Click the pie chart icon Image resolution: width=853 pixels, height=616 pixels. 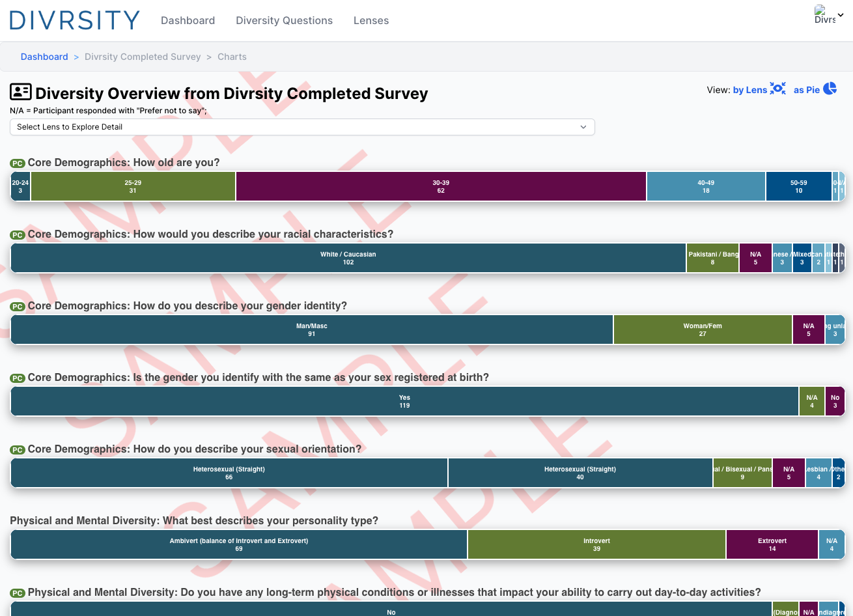[x=830, y=89]
